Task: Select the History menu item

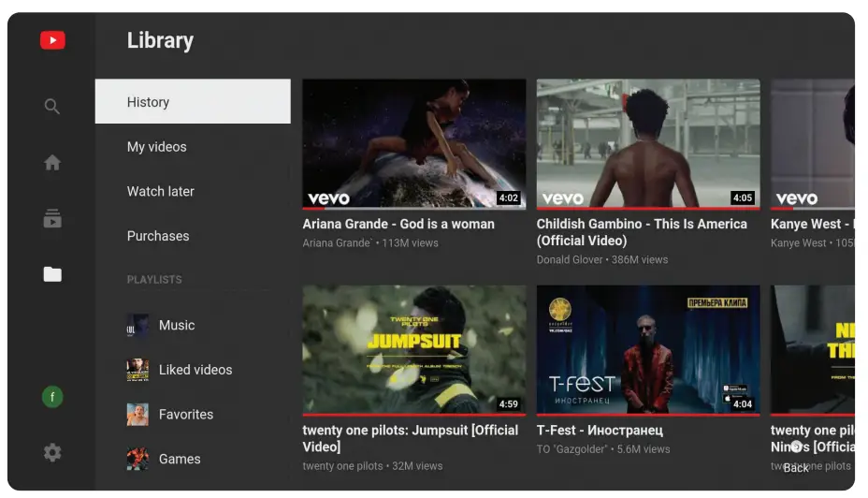Action: tap(193, 101)
